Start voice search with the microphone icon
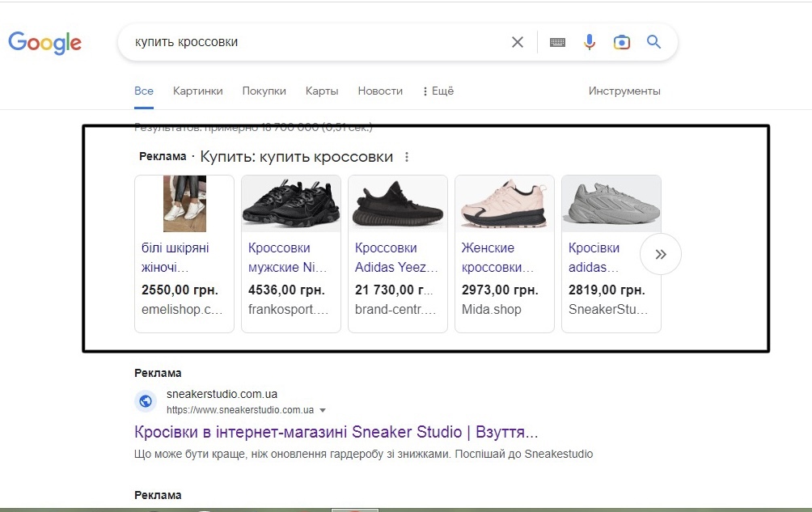This screenshot has height=512, width=812. (590, 42)
